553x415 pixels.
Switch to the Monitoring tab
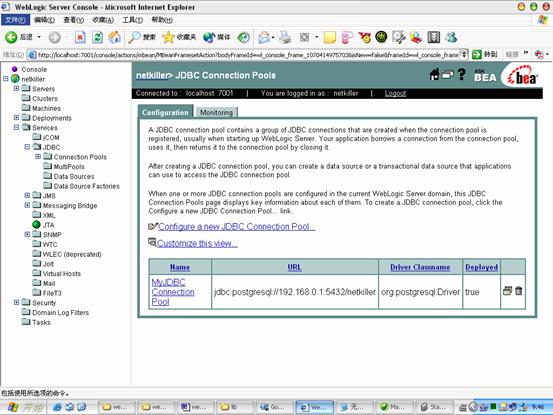coord(216,112)
